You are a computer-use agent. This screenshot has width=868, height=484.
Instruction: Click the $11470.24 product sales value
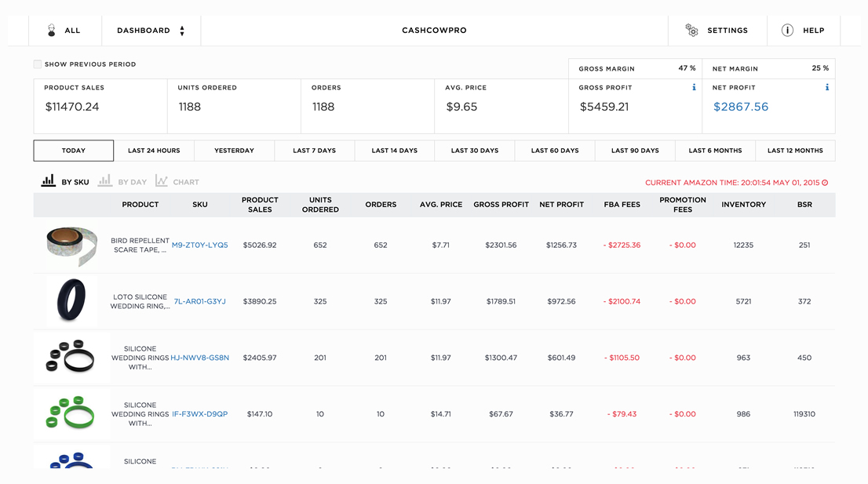coord(72,107)
